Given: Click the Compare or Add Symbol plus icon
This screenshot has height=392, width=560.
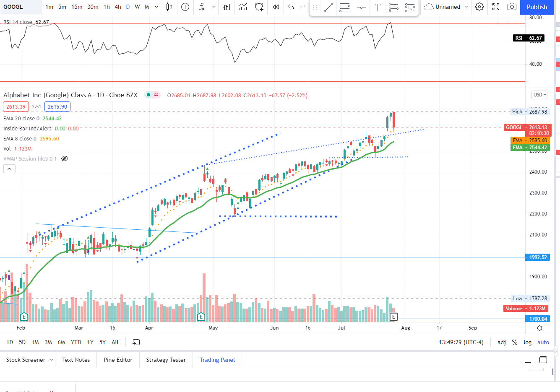Looking at the screenshot, I should pos(185,7).
